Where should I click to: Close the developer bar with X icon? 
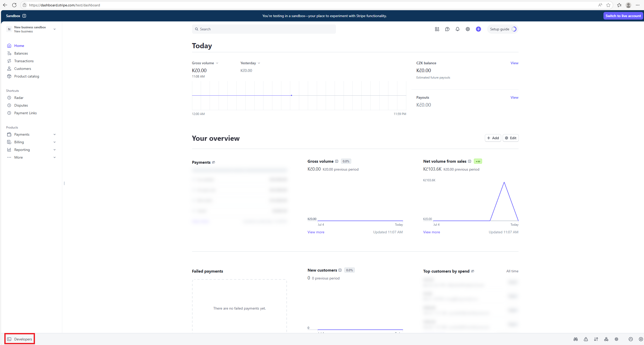(641, 339)
